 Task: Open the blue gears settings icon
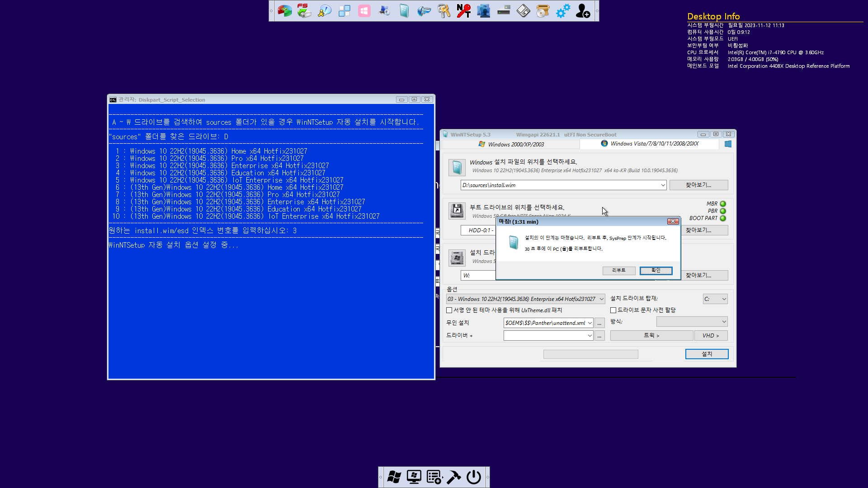click(x=563, y=10)
